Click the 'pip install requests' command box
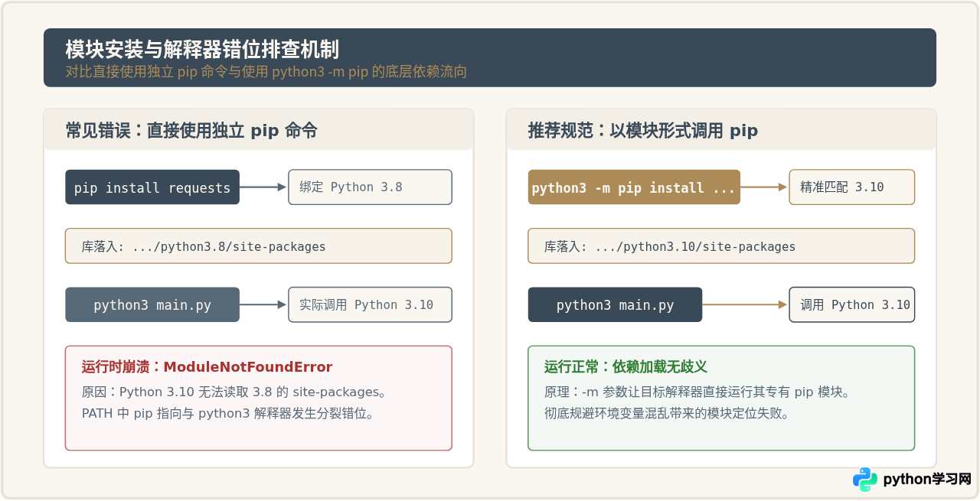The image size is (980, 501). click(x=152, y=187)
